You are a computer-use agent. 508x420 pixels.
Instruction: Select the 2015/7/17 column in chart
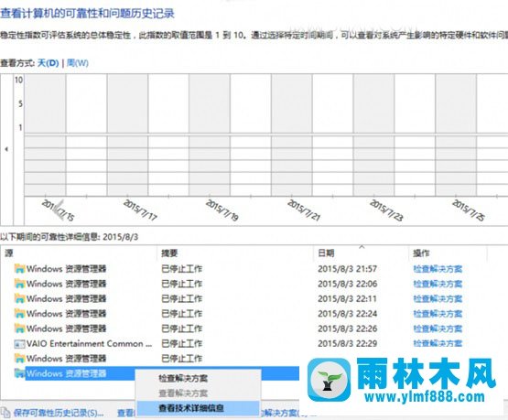tap(127, 135)
